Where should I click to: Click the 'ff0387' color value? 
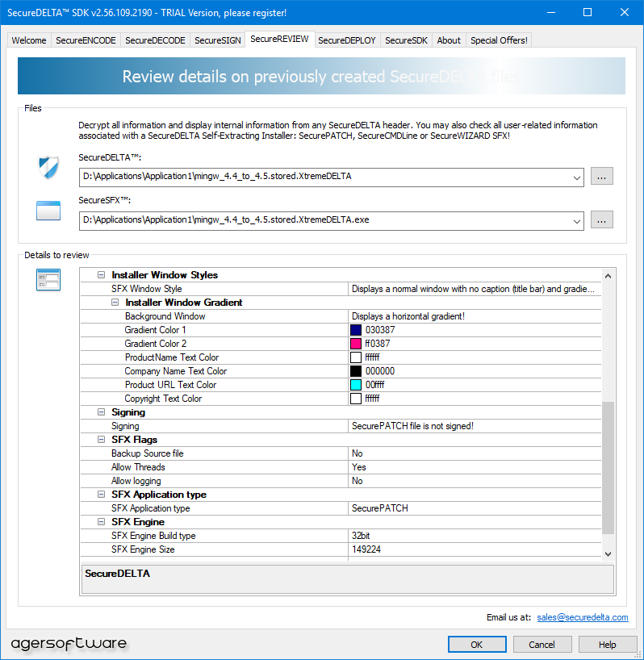(x=378, y=344)
